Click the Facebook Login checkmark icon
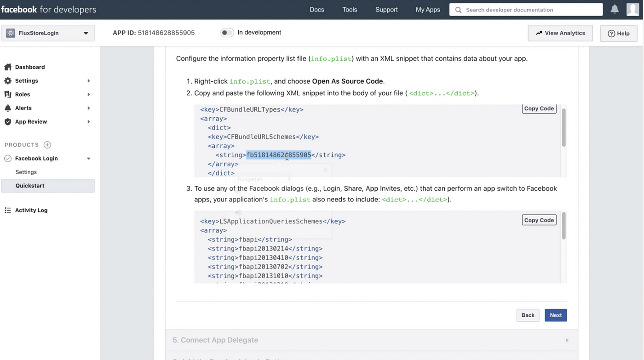This screenshot has width=644, height=360. (8, 159)
